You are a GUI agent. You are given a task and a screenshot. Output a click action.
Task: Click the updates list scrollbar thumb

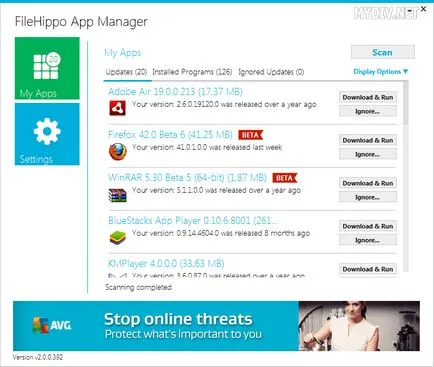coord(405,103)
